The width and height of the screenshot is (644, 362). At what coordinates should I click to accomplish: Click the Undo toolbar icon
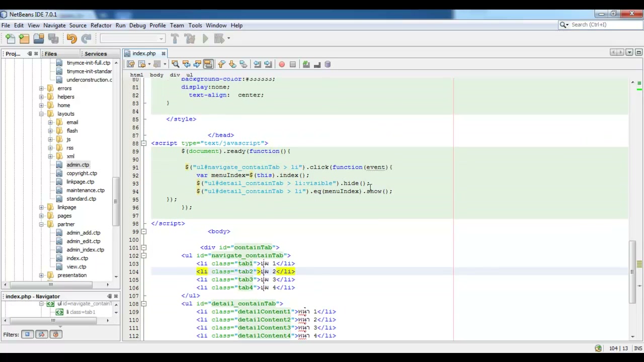pos(71,38)
